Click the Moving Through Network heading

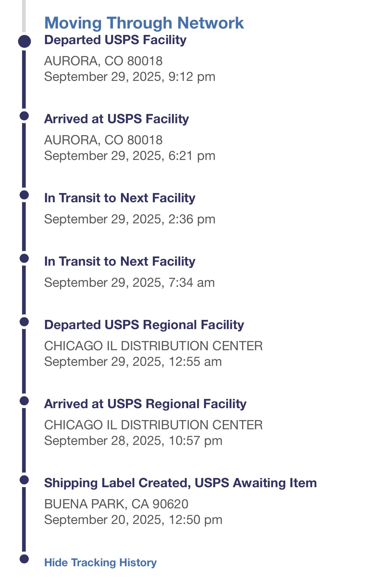144,23
